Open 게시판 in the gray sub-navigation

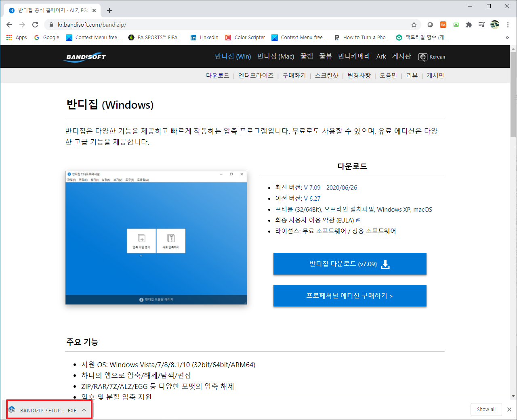[x=435, y=76]
